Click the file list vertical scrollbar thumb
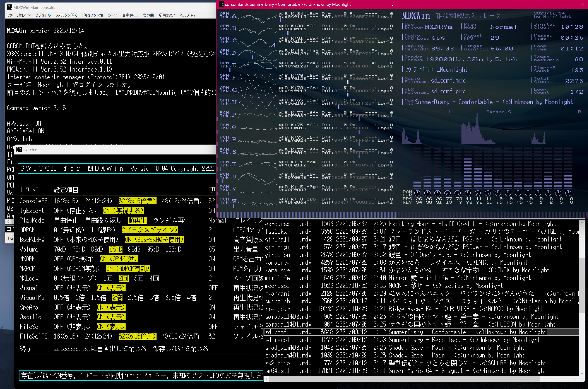Viewport: 588px width, 389px height. pyautogui.click(x=582, y=285)
